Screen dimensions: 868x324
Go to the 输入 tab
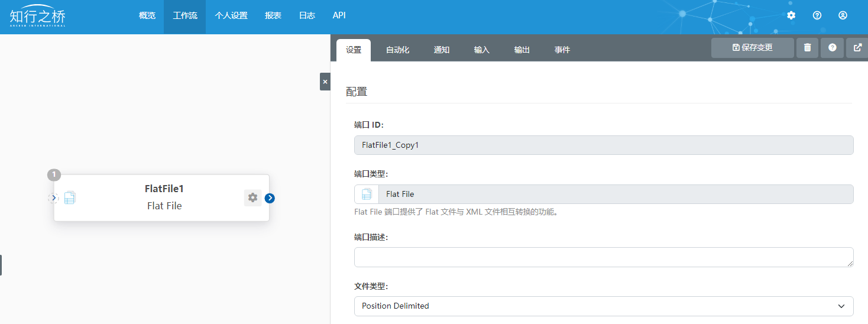tap(482, 50)
